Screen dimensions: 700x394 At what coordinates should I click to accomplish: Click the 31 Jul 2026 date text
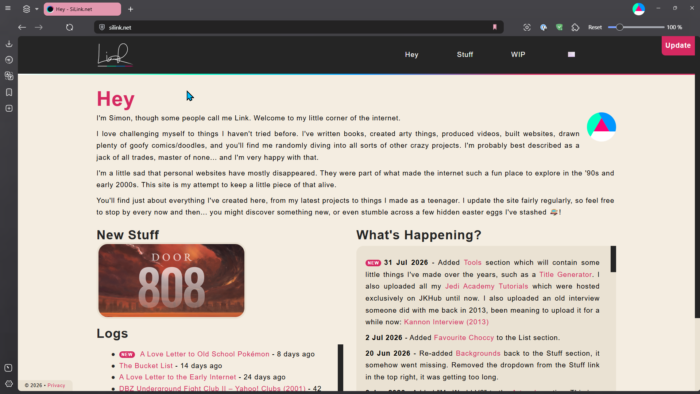coord(406,262)
